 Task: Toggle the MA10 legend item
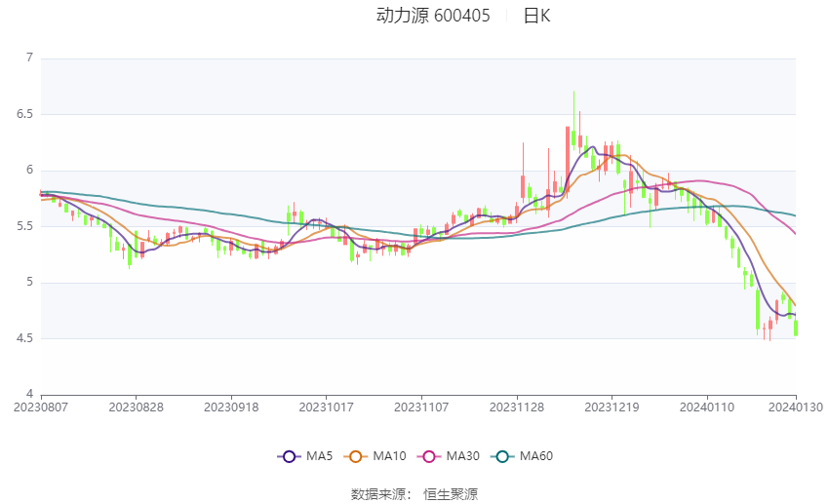[x=375, y=456]
